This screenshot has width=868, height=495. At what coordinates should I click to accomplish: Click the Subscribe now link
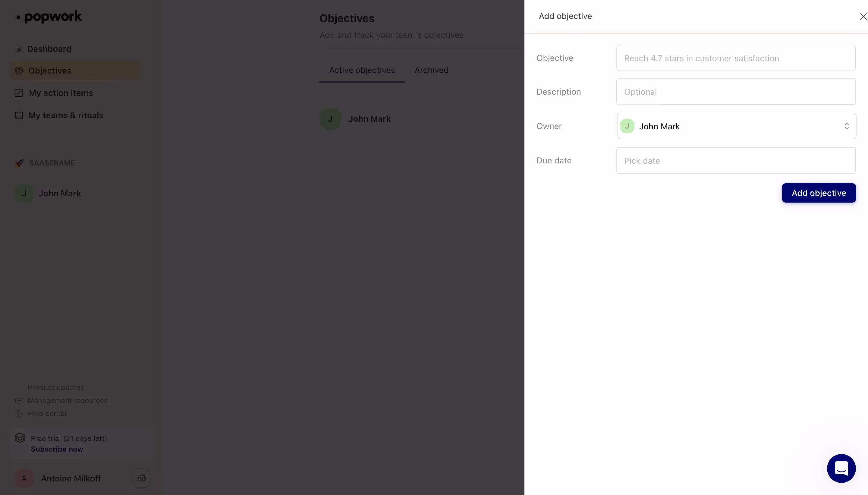pos(57,449)
